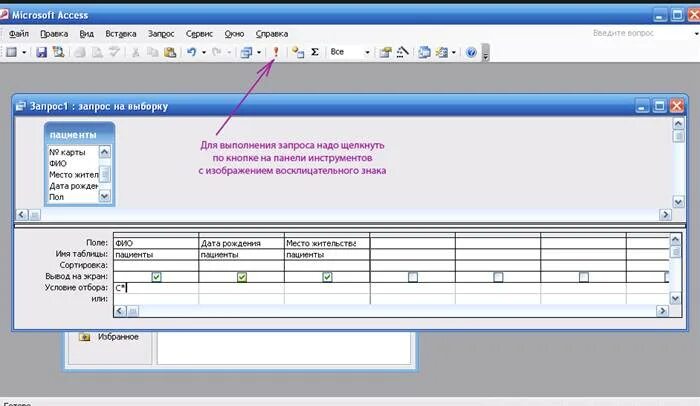Click table pane vertical scrollbar up arrow
Viewport: 700px width, 406px height.
click(x=678, y=123)
